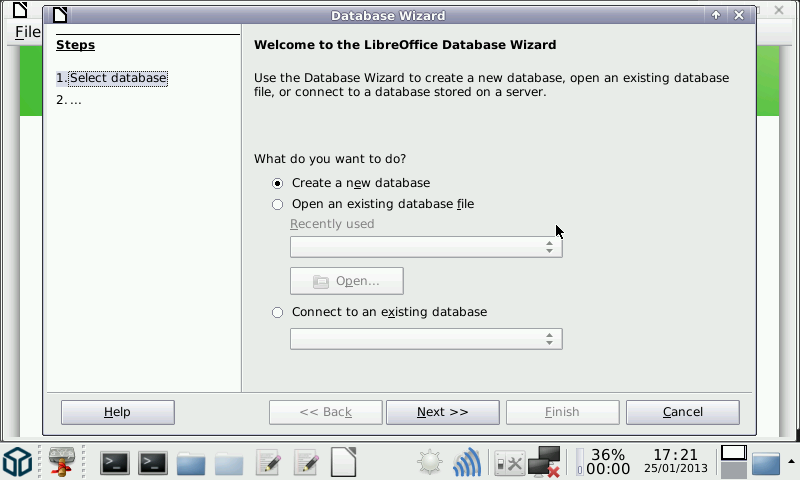Open the existing database type combo box
Image resolution: width=800 pixels, height=480 pixels.
(x=549, y=339)
